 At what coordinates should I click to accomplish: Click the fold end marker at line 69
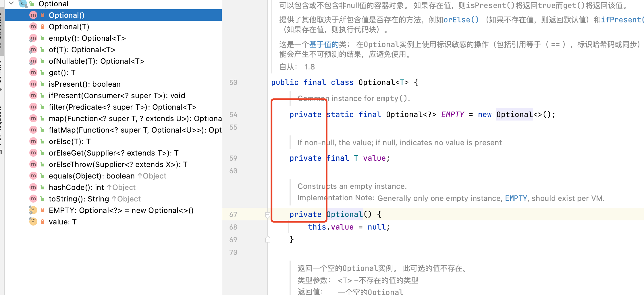(x=267, y=240)
